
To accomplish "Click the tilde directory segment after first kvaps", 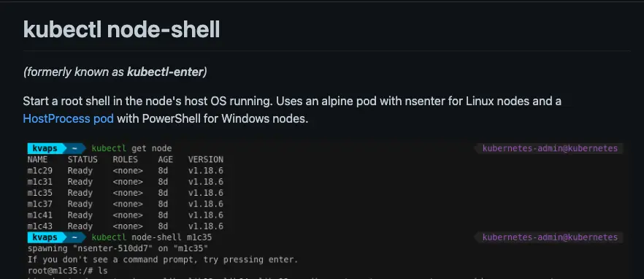I will pos(74,148).
